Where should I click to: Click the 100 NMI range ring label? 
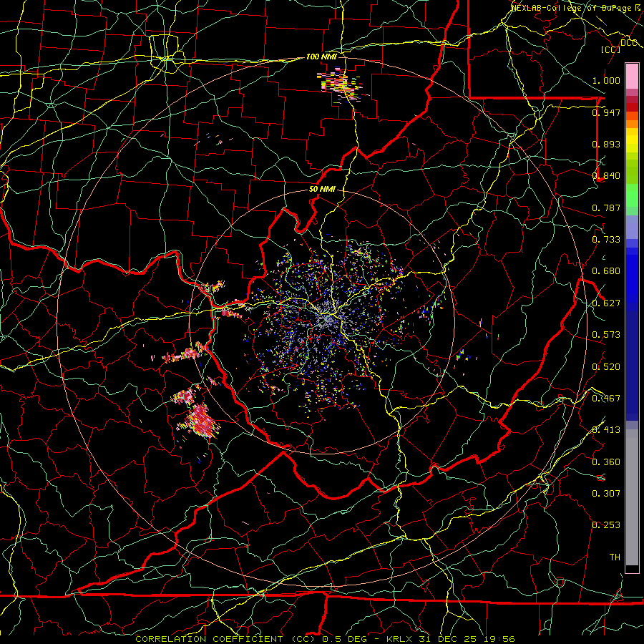point(321,57)
